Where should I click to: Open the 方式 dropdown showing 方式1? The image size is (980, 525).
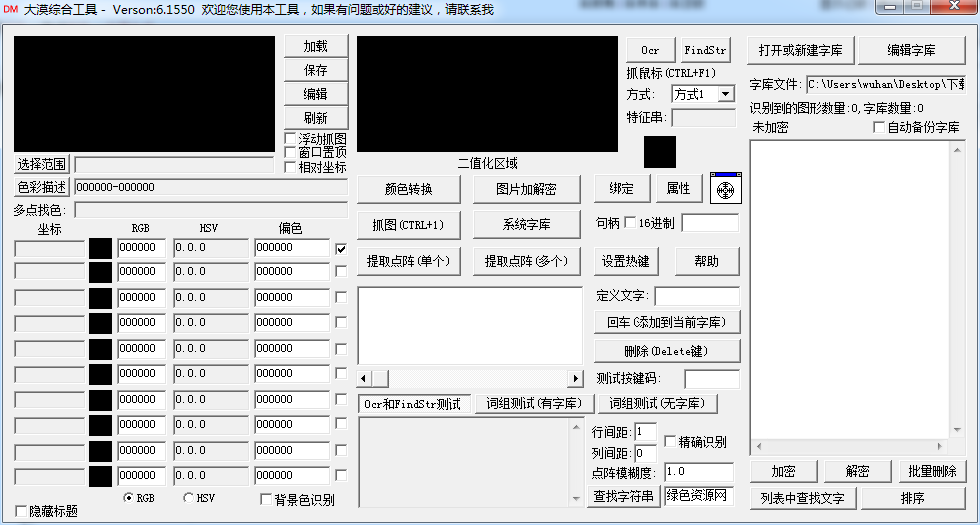pos(704,94)
